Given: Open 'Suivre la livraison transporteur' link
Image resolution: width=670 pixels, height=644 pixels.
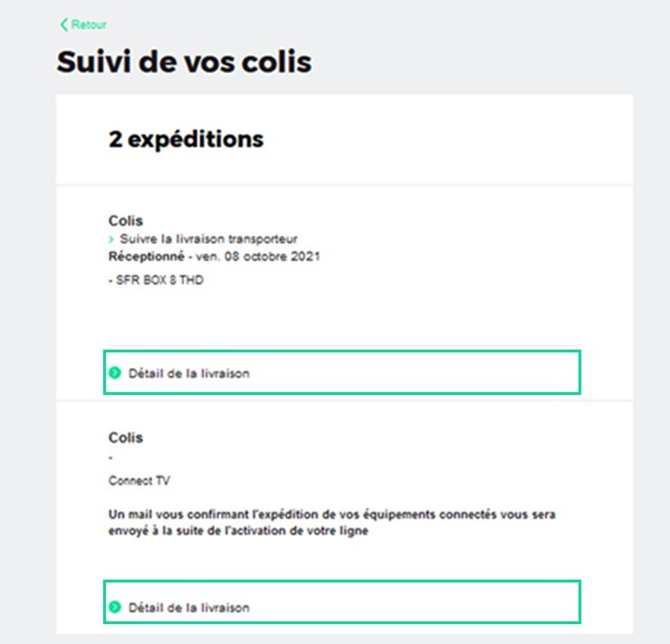Looking at the screenshot, I should tap(208, 239).
